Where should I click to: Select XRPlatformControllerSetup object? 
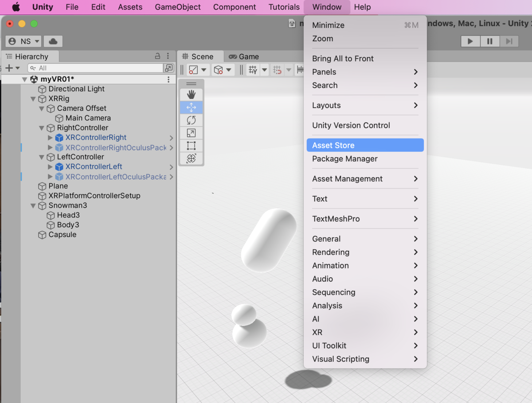(x=94, y=196)
